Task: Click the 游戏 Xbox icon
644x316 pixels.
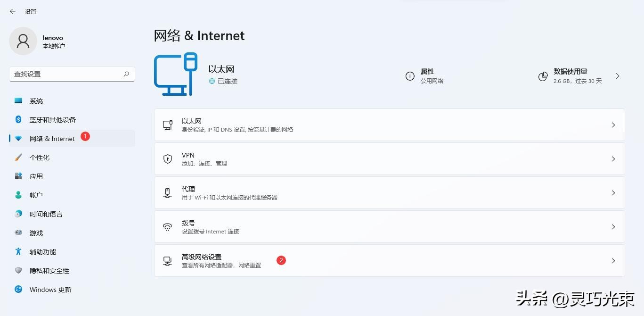Action: click(x=18, y=233)
